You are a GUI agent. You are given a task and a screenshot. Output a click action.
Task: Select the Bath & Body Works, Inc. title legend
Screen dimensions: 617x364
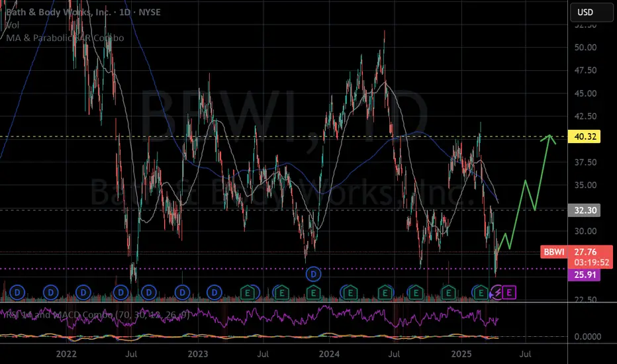83,12
